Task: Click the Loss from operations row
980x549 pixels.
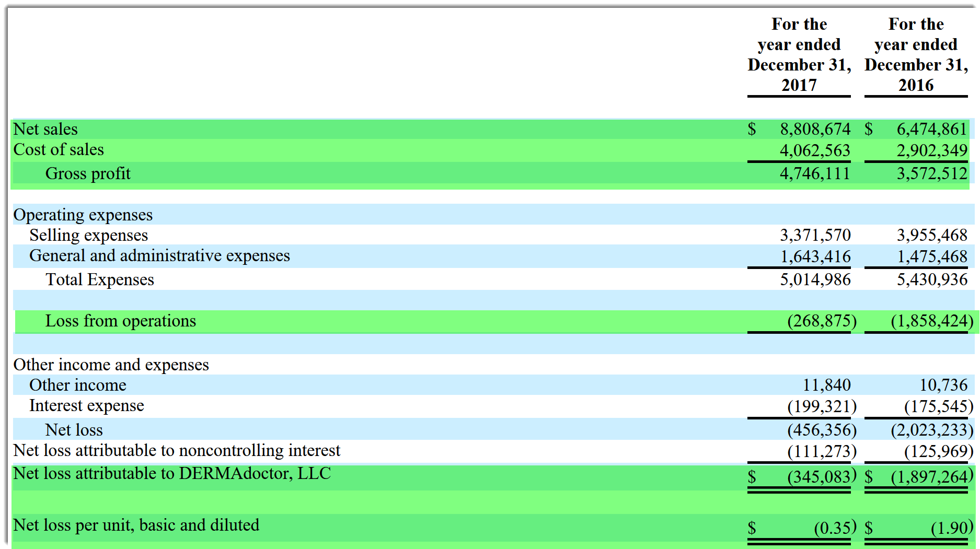Action: (120, 321)
